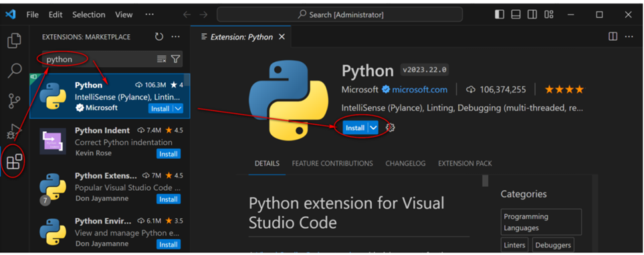
Task: Show hidden menu bar items
Action: (150, 15)
